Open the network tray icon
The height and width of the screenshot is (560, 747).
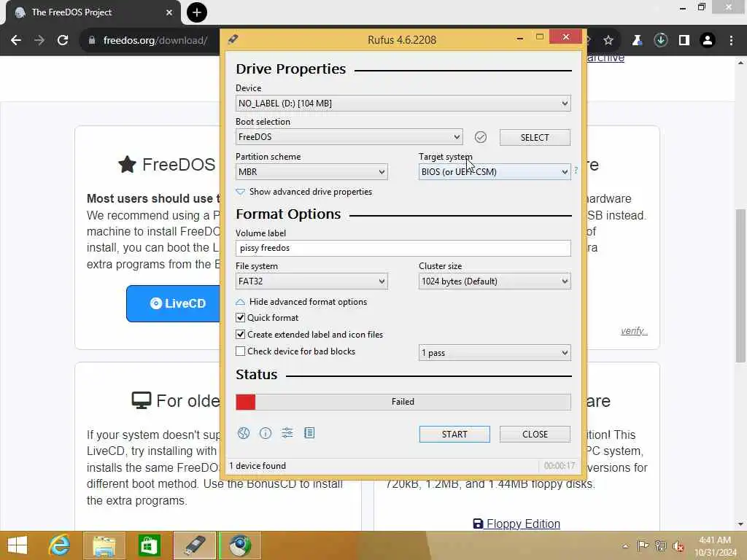660,546
